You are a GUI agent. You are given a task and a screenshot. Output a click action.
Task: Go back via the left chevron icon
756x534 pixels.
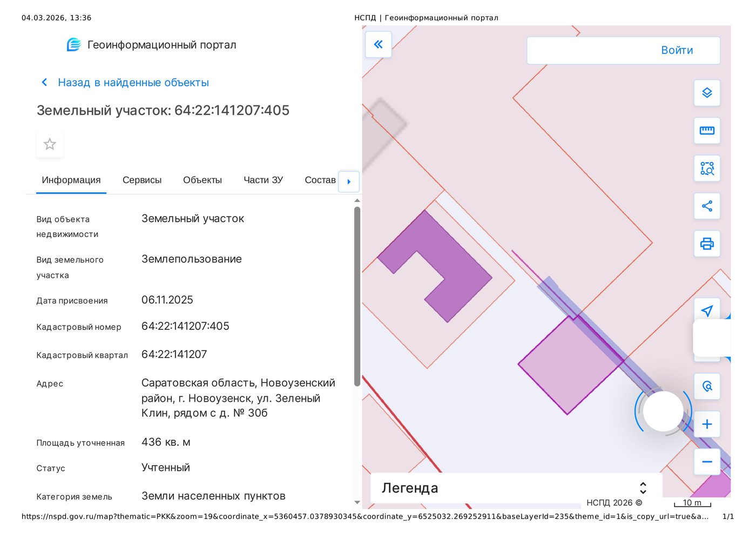pyautogui.click(x=44, y=82)
